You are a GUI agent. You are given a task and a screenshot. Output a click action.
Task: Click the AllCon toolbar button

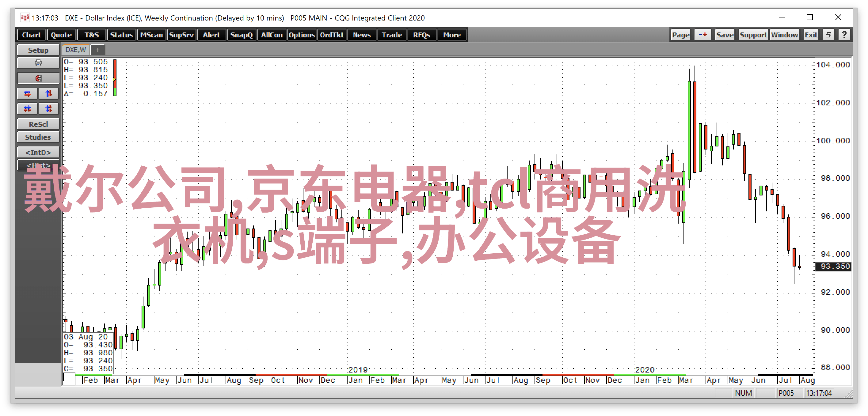(x=271, y=35)
